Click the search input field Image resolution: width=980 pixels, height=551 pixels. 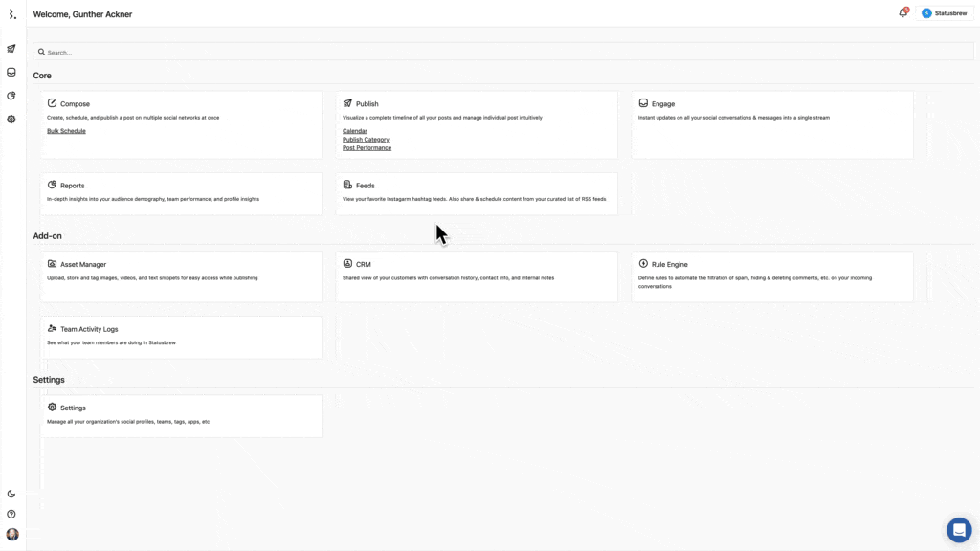479,52
